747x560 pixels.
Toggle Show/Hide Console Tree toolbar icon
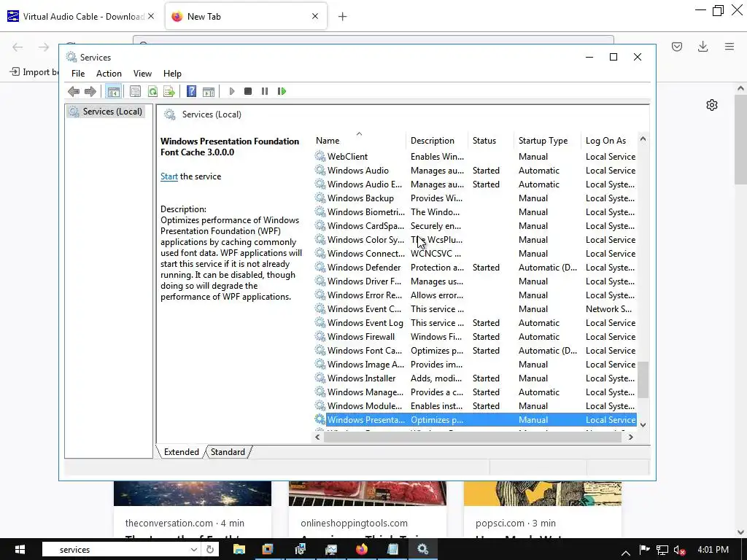click(113, 91)
